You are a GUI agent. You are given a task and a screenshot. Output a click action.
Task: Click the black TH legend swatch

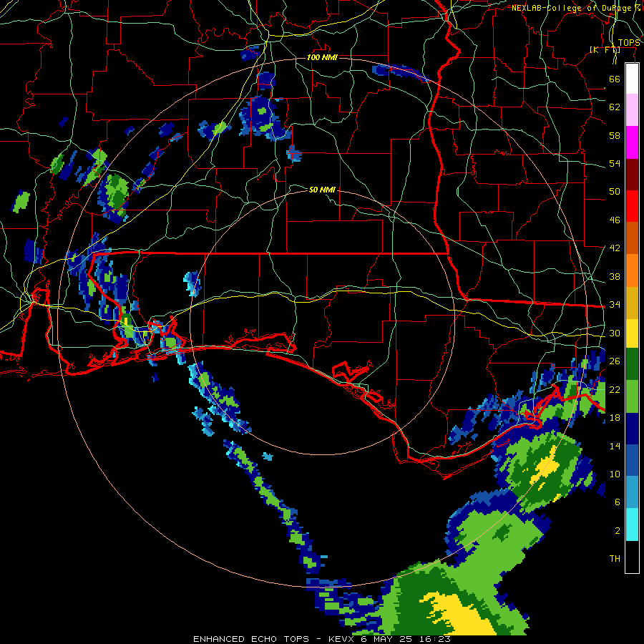(632, 557)
